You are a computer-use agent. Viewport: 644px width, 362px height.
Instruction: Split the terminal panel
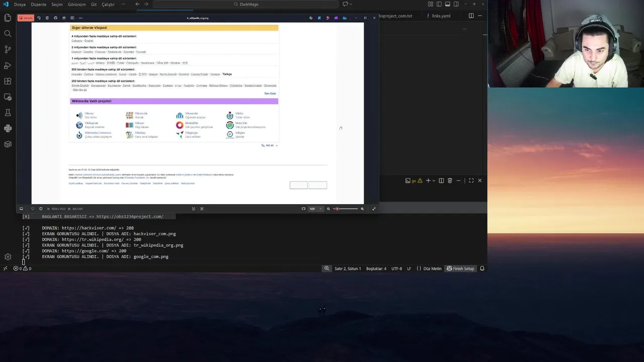(x=441, y=180)
